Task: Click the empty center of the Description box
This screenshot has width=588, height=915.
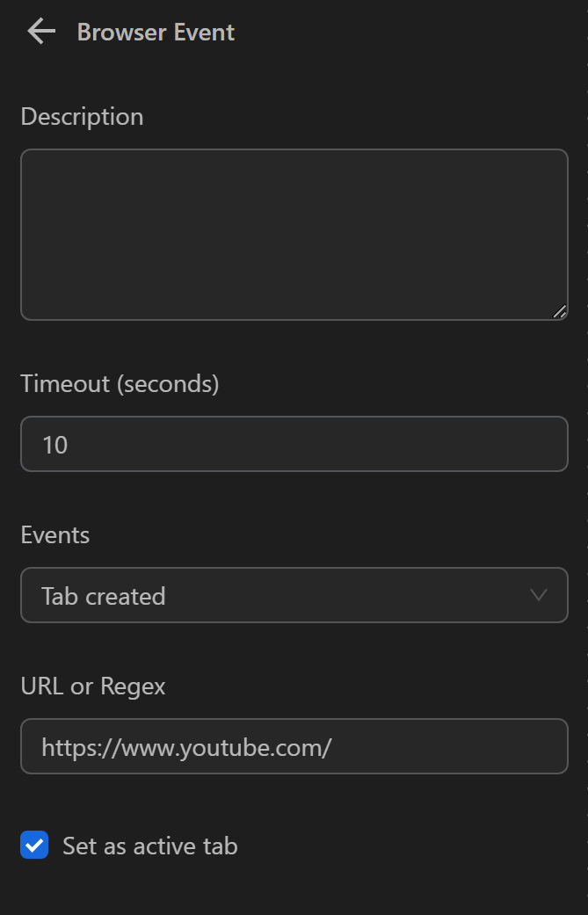Action: [x=294, y=235]
